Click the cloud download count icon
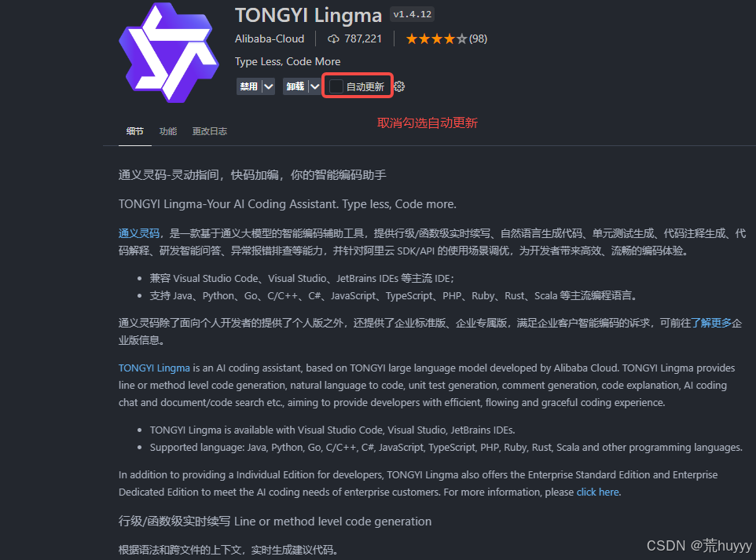The width and height of the screenshot is (756, 560). [333, 39]
